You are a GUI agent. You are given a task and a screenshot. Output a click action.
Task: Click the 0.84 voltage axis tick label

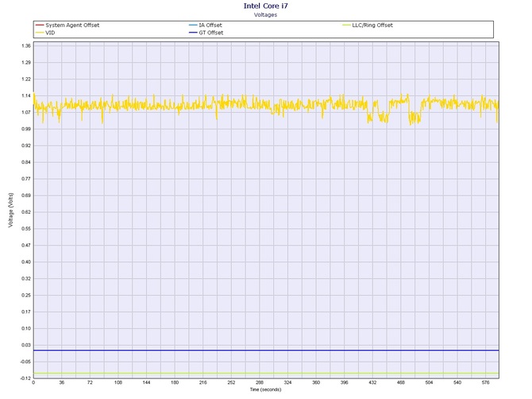pyautogui.click(x=26, y=162)
